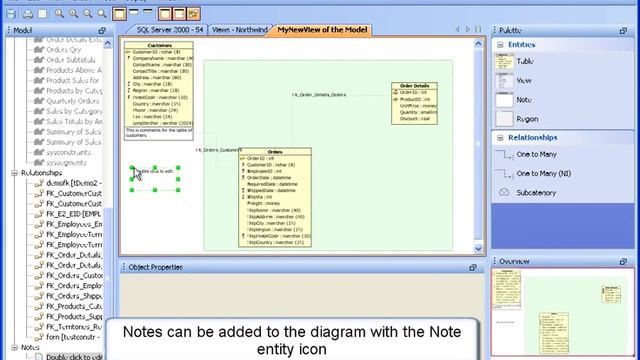Select the Double click to edit note in the tree
640x360 pixels.
point(74,357)
